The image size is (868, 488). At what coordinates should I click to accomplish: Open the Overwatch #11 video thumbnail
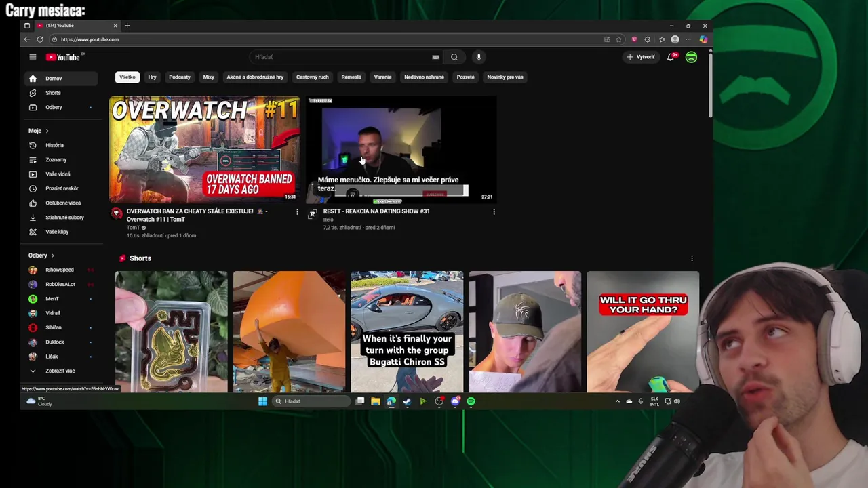[x=204, y=150]
